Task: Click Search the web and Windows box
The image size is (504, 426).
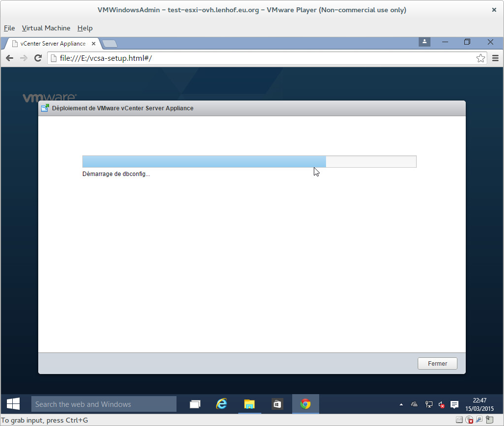Action: pos(104,404)
